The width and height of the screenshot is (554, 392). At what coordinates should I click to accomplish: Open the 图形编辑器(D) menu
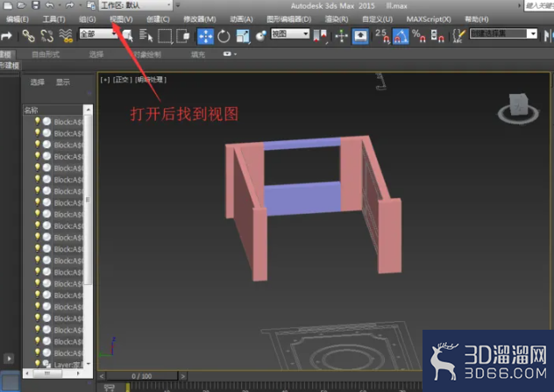point(288,19)
